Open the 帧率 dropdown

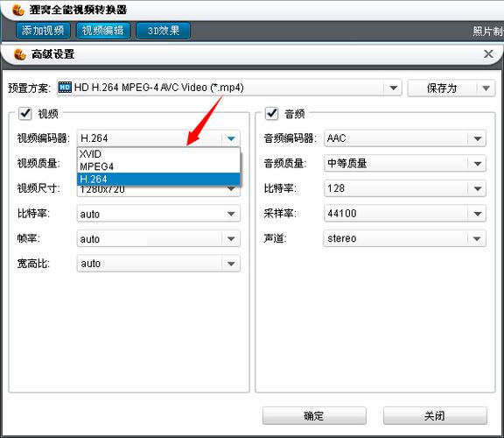click(x=158, y=239)
